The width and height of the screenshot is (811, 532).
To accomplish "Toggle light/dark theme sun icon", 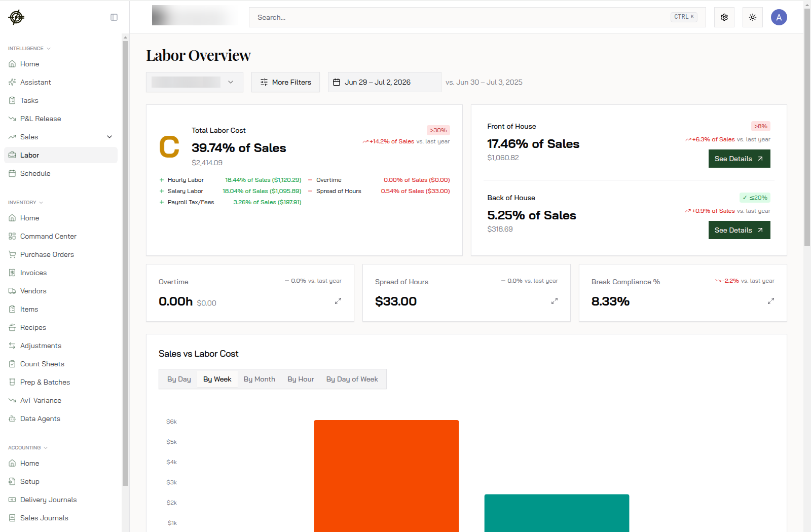I will click(x=753, y=17).
